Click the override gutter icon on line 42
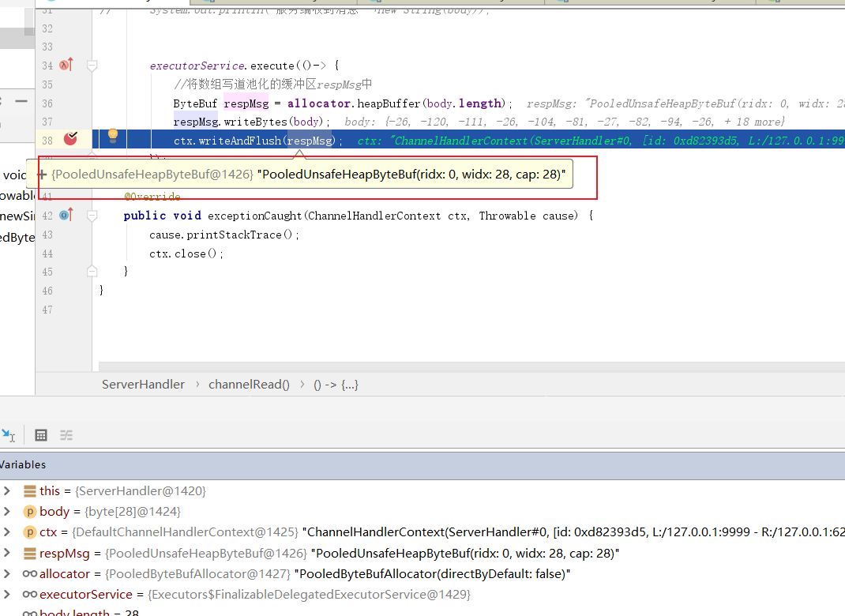The height and width of the screenshot is (616, 845). coord(66,215)
